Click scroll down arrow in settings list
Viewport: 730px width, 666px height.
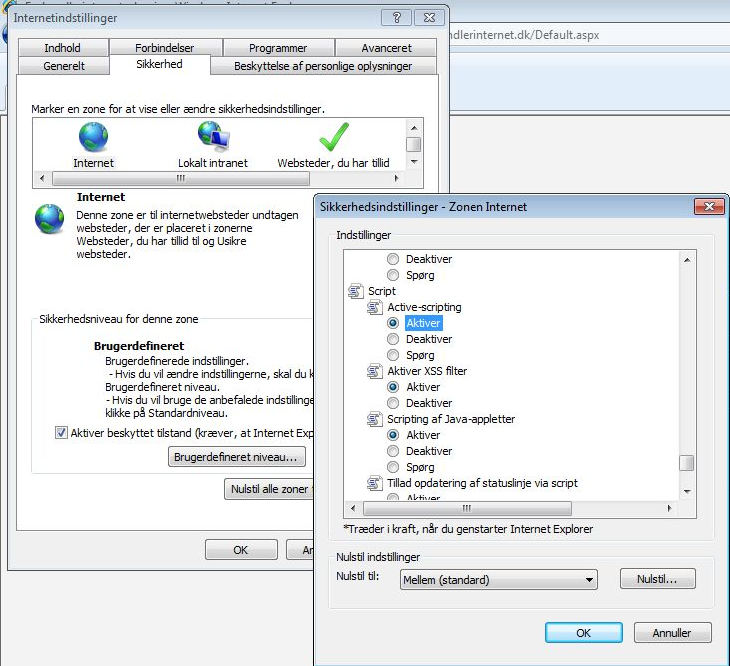[687, 491]
